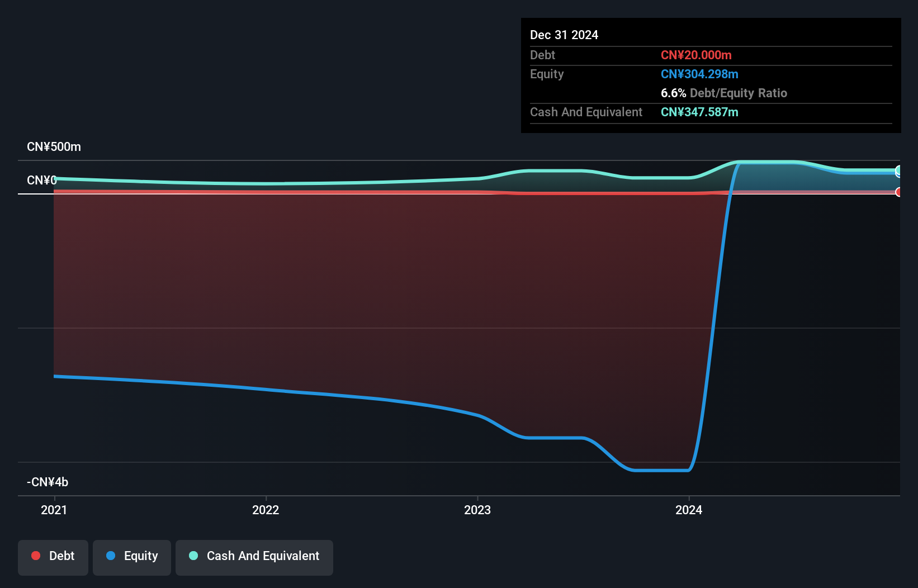918x588 pixels.
Task: Click the CN¥500m y-axis label
Action: (54, 147)
